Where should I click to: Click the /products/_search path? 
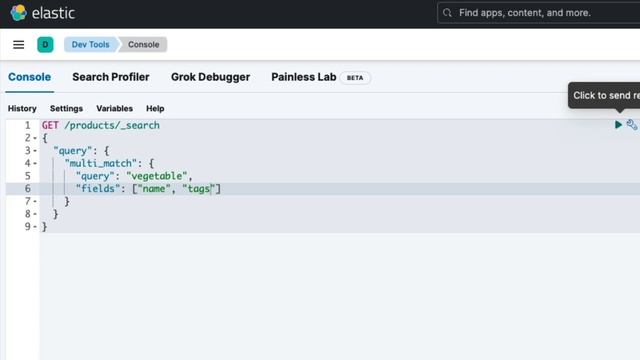coord(112,125)
